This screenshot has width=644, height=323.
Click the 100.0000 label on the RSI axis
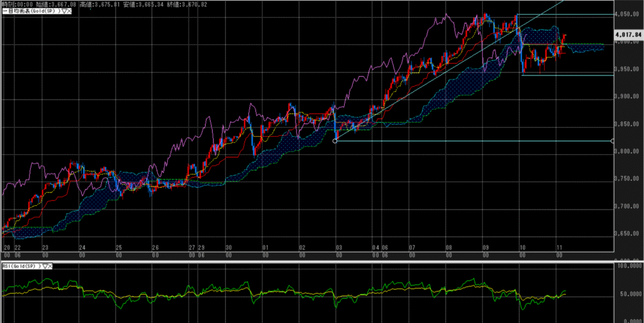pyautogui.click(x=629, y=267)
